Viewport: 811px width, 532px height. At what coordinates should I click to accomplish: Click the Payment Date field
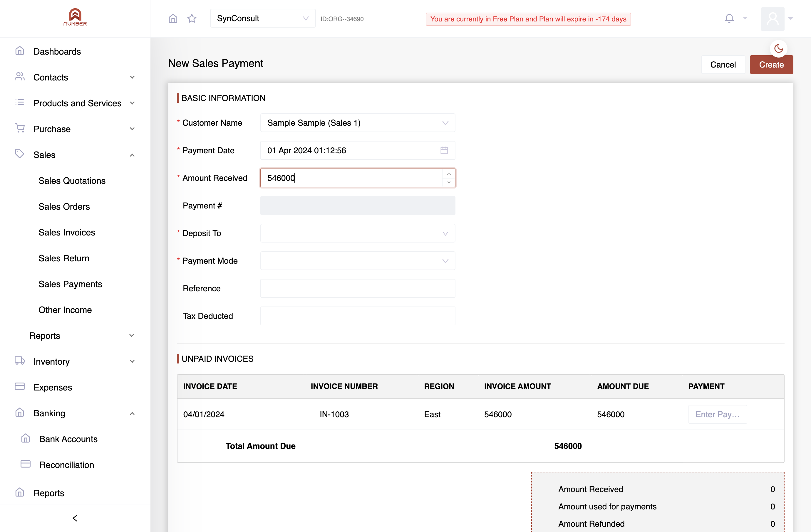point(357,150)
